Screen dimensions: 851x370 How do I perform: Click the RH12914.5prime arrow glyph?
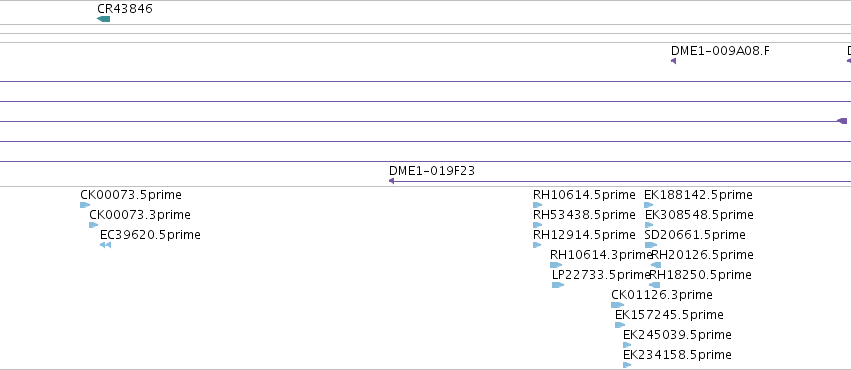(x=537, y=245)
